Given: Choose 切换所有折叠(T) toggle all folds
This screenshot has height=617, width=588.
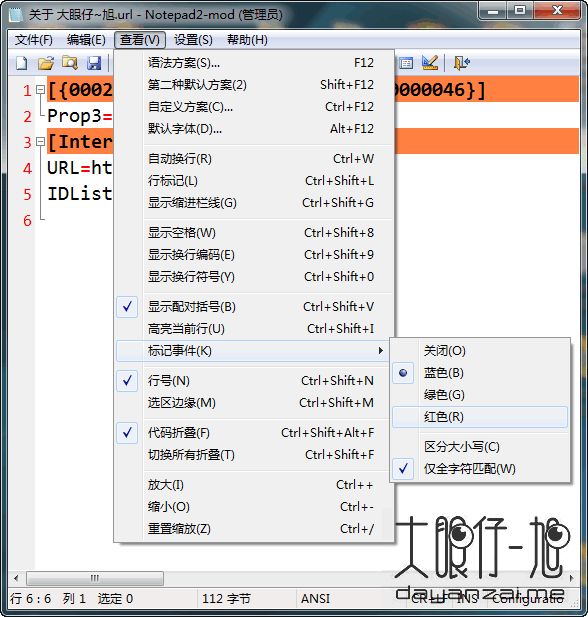Looking at the screenshot, I should click(255, 455).
